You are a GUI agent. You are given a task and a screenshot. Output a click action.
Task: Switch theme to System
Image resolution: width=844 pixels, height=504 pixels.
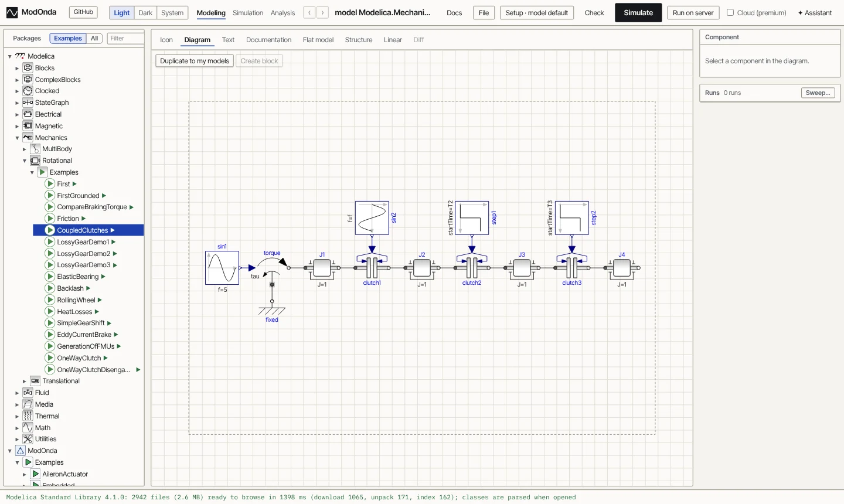[x=172, y=13]
